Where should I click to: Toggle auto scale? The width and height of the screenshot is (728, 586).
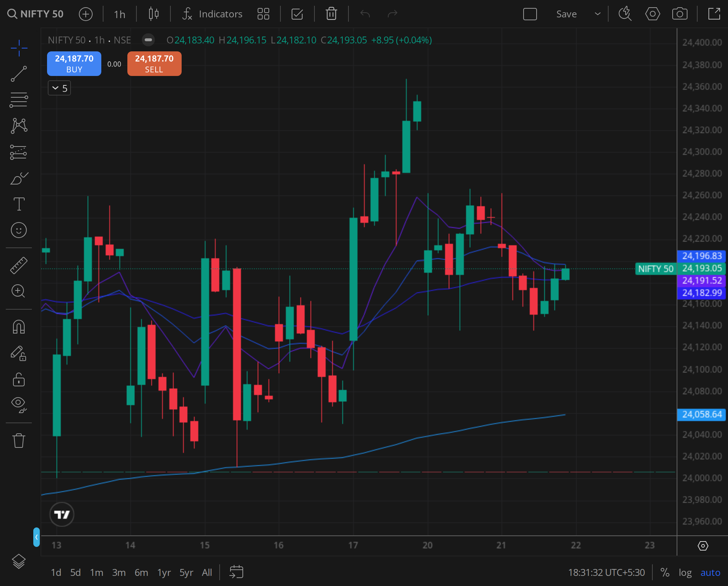(710, 573)
